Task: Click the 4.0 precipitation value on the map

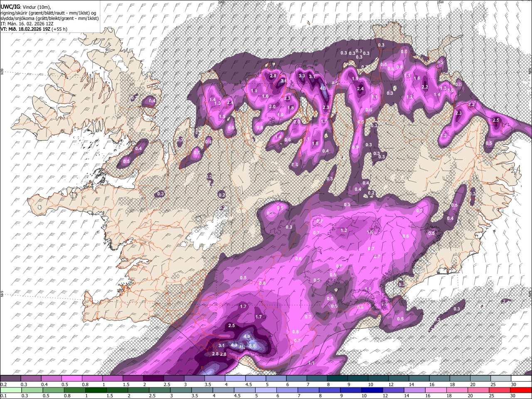Action: [247, 336]
